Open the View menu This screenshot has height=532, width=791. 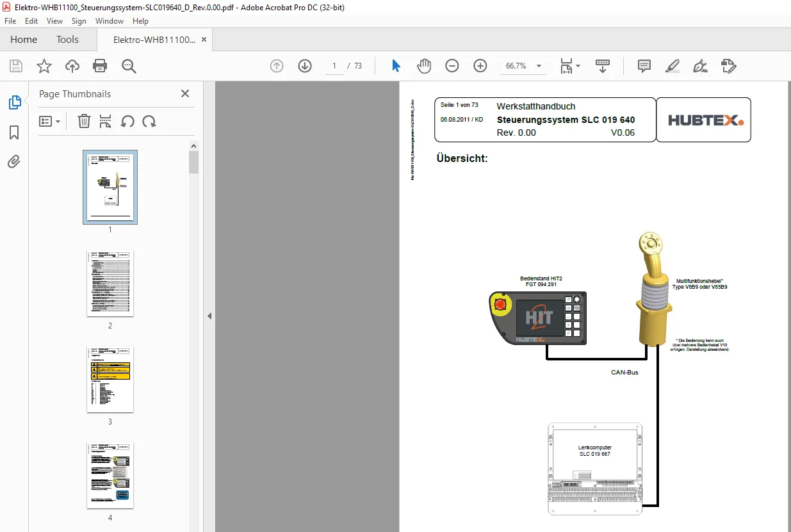tap(55, 21)
